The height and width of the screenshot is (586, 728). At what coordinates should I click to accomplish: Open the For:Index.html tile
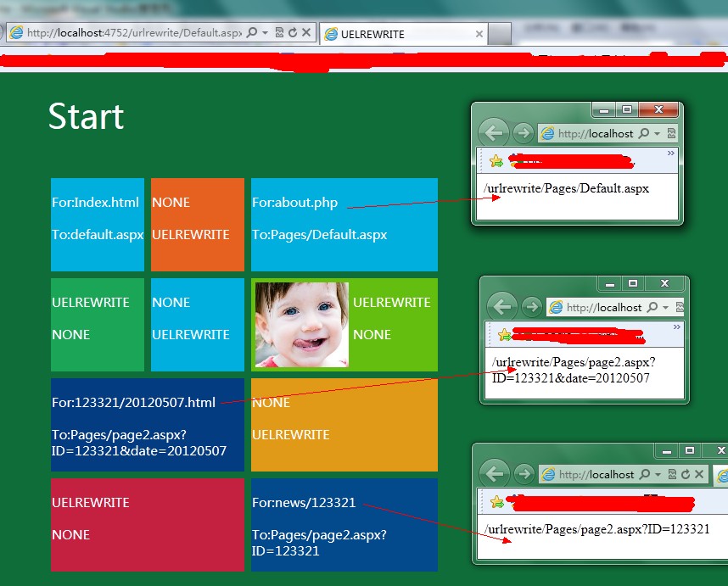pos(97,224)
